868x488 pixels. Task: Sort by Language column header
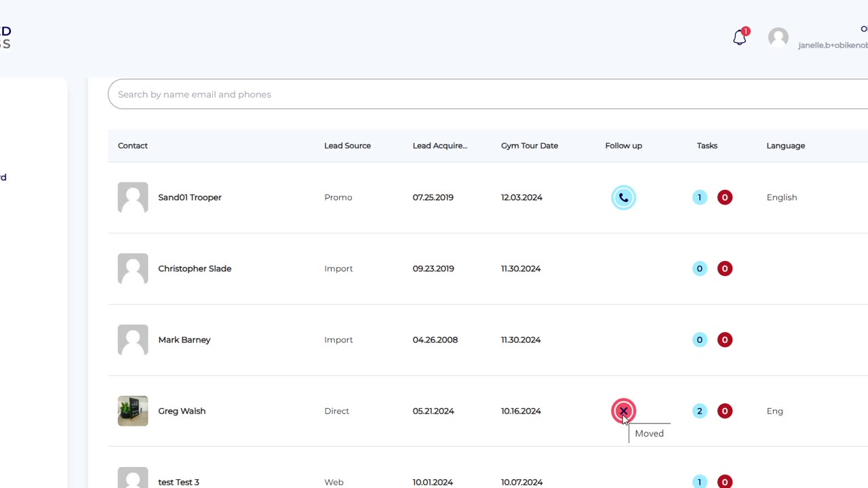786,146
